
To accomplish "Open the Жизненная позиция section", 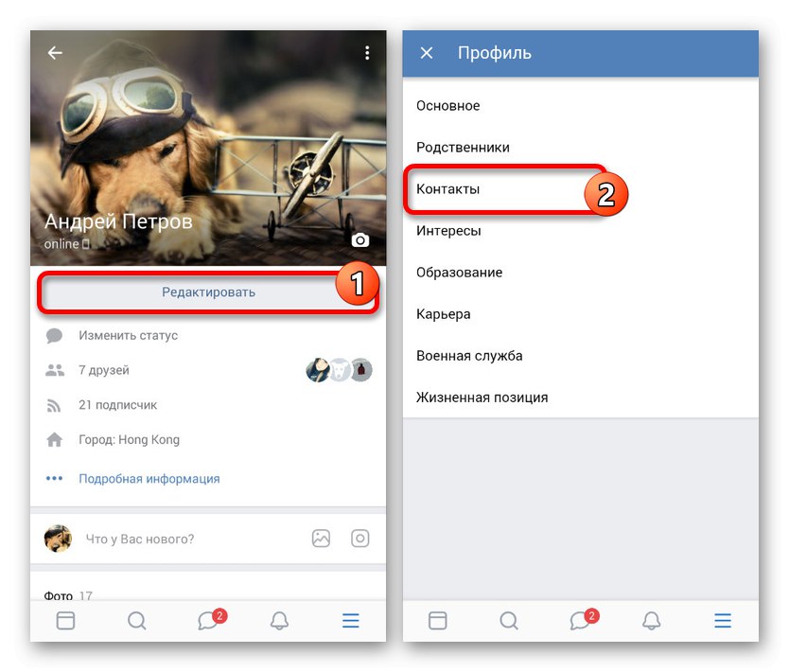I will 580,398.
